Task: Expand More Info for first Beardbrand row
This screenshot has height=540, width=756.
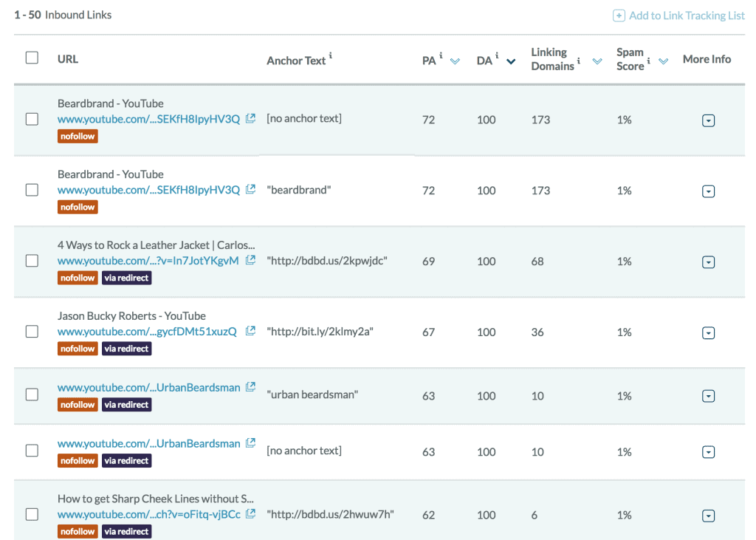Action: coord(708,120)
